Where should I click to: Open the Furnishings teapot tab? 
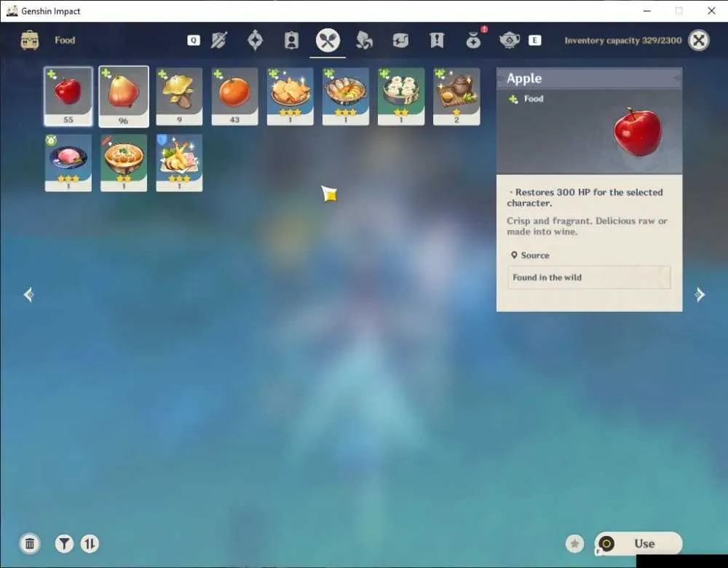coord(510,40)
